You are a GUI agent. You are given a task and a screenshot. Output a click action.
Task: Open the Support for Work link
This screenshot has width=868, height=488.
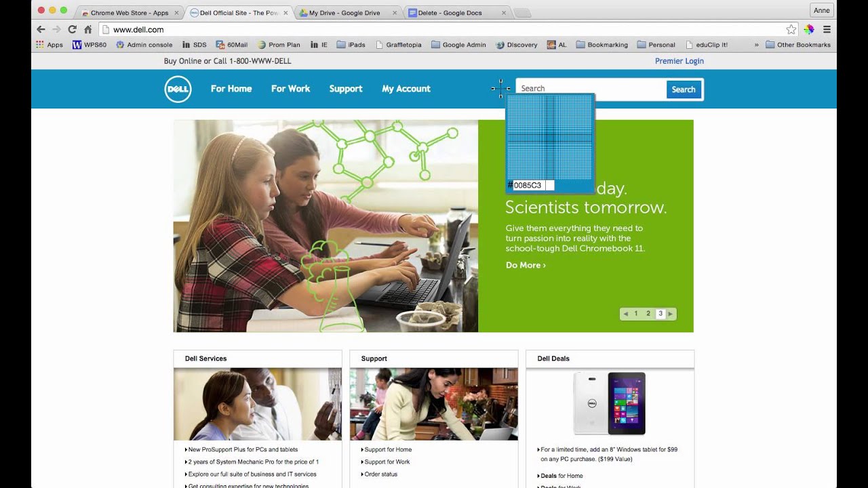[387, 462]
